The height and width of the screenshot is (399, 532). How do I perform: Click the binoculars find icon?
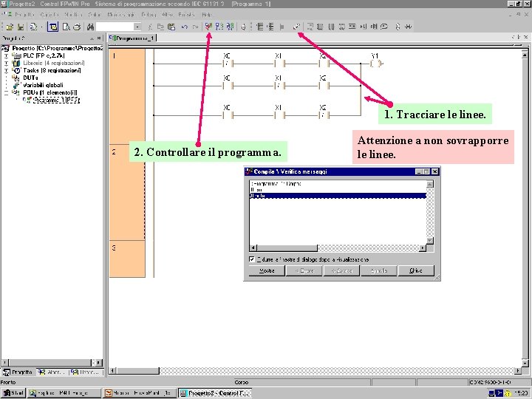tap(90, 27)
